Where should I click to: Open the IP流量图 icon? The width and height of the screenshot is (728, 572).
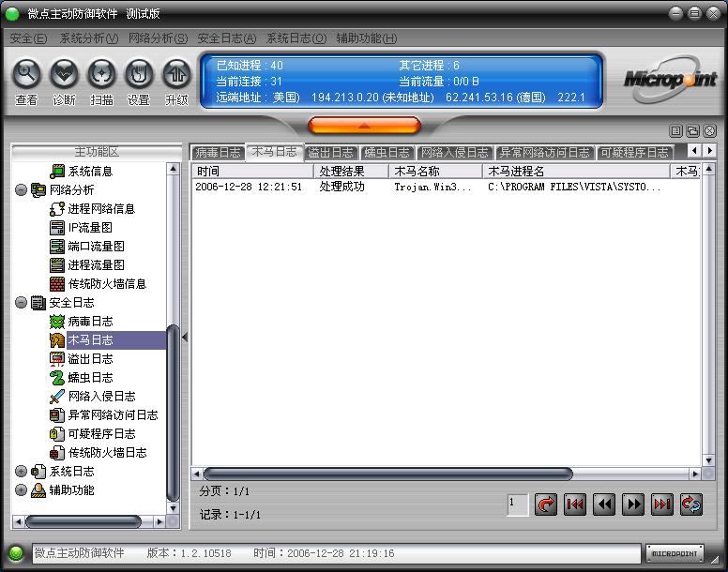(x=57, y=227)
